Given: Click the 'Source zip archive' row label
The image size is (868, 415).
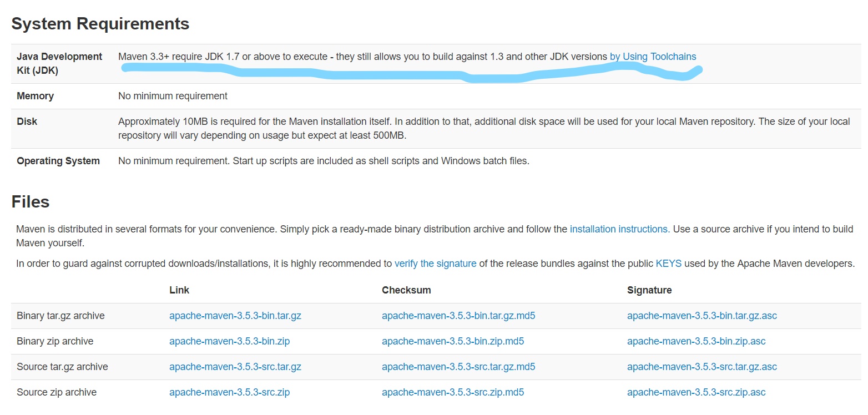Looking at the screenshot, I should click(x=57, y=392).
